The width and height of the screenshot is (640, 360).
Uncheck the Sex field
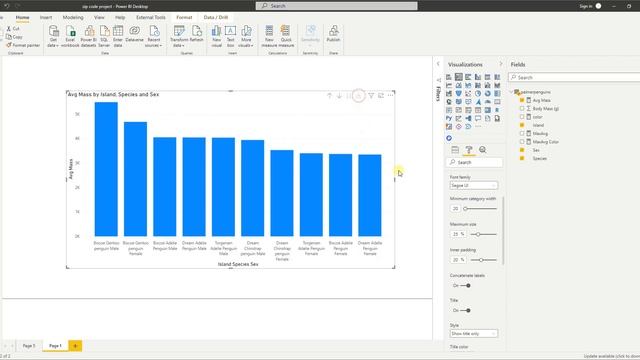(522, 150)
